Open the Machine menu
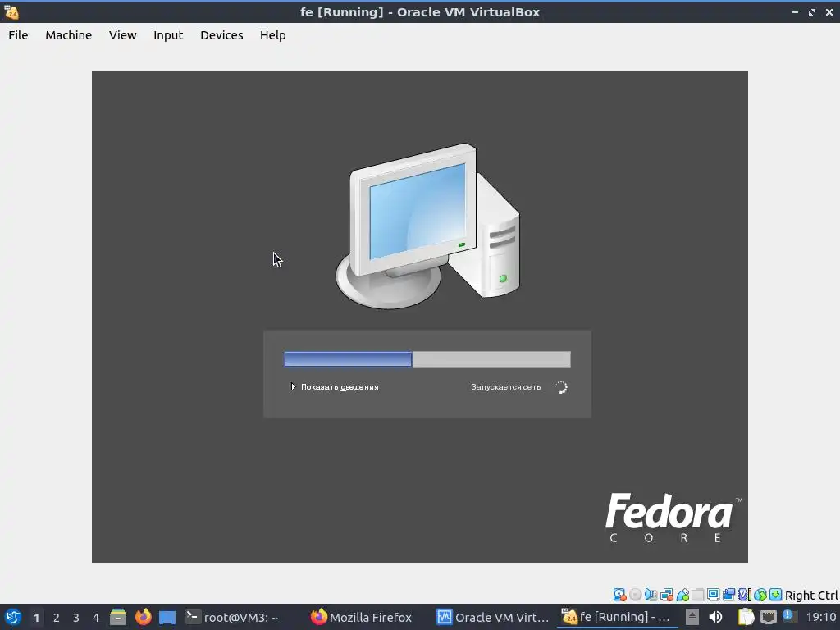This screenshot has width=840, height=630. (69, 35)
